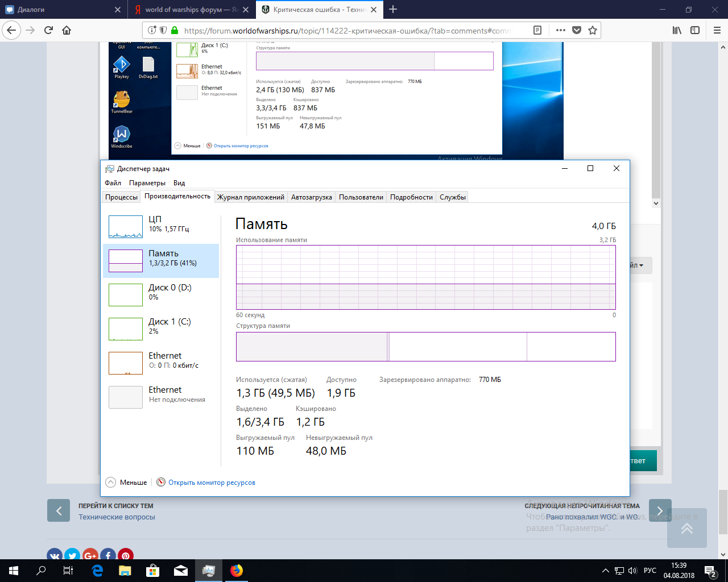Viewport: 728px width, 582px height.
Task: Open Resource Monitor link icon
Action: [161, 482]
